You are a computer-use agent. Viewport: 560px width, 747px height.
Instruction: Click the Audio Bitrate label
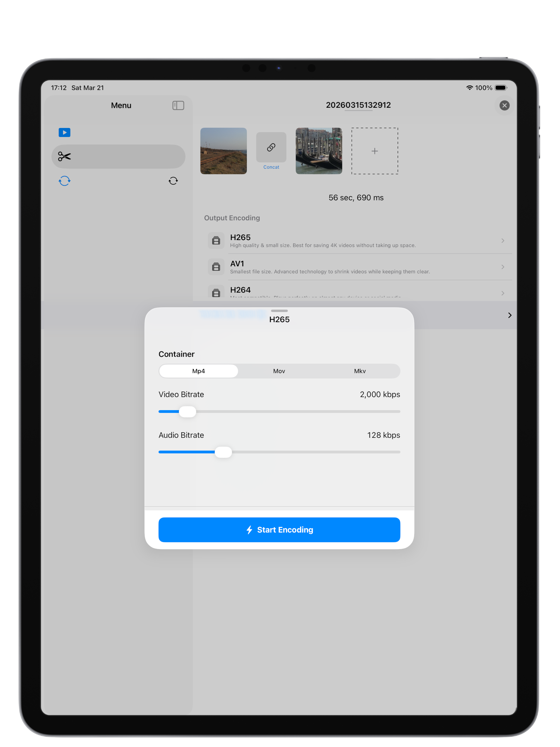pos(181,435)
